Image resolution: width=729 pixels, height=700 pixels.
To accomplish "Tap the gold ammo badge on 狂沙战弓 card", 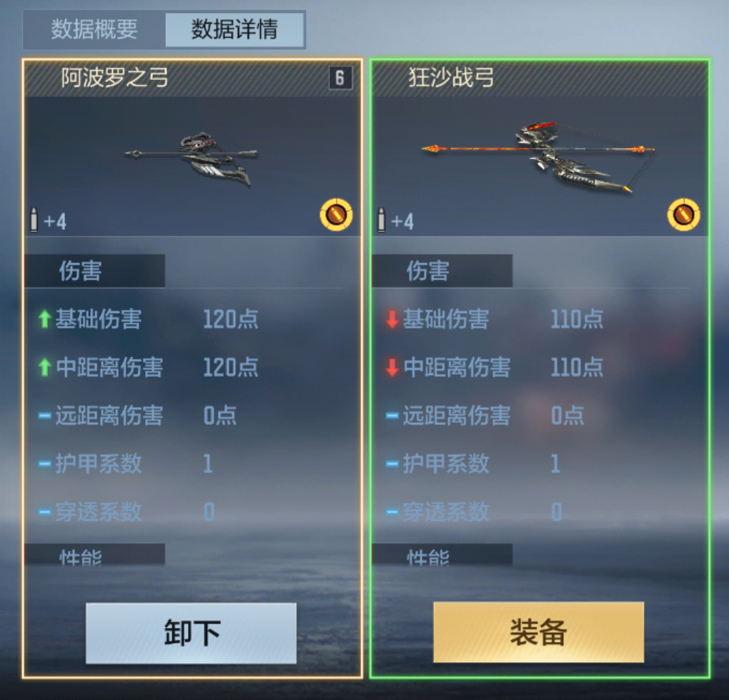I will point(683,214).
